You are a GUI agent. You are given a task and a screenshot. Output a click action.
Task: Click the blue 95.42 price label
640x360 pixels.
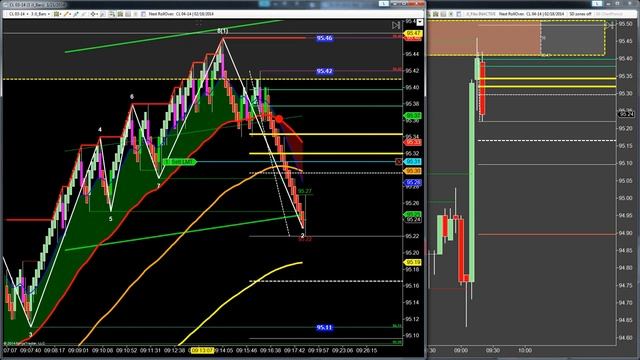tap(324, 71)
